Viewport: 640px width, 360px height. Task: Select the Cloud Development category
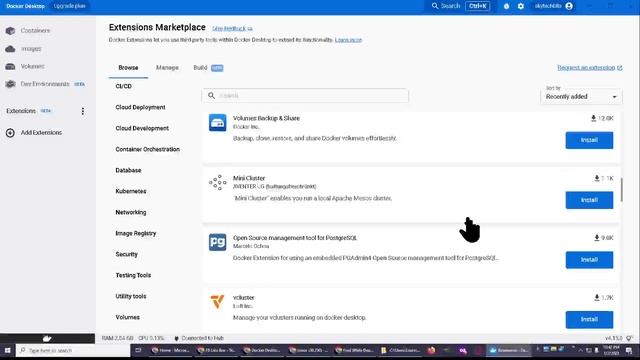[142, 128]
